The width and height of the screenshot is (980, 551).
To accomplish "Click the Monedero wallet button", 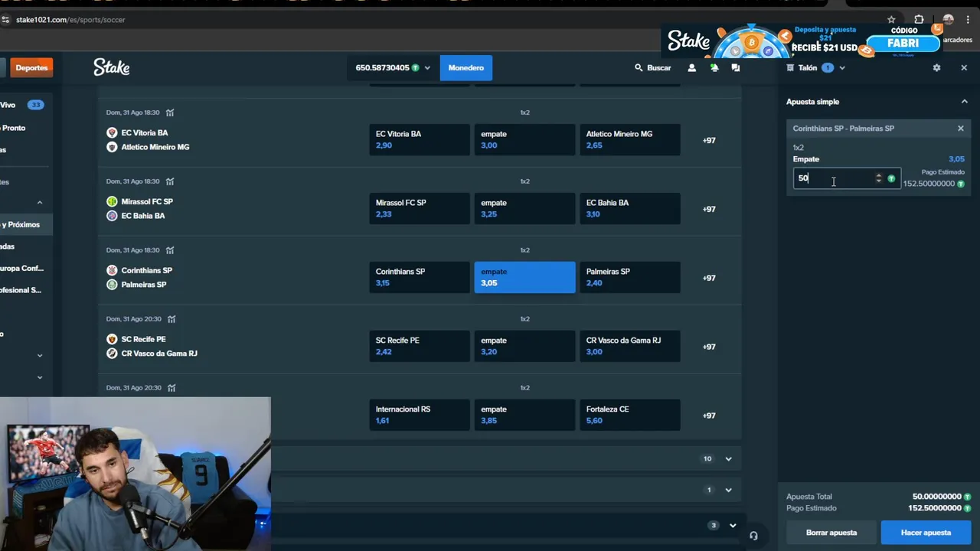I will 466,67.
